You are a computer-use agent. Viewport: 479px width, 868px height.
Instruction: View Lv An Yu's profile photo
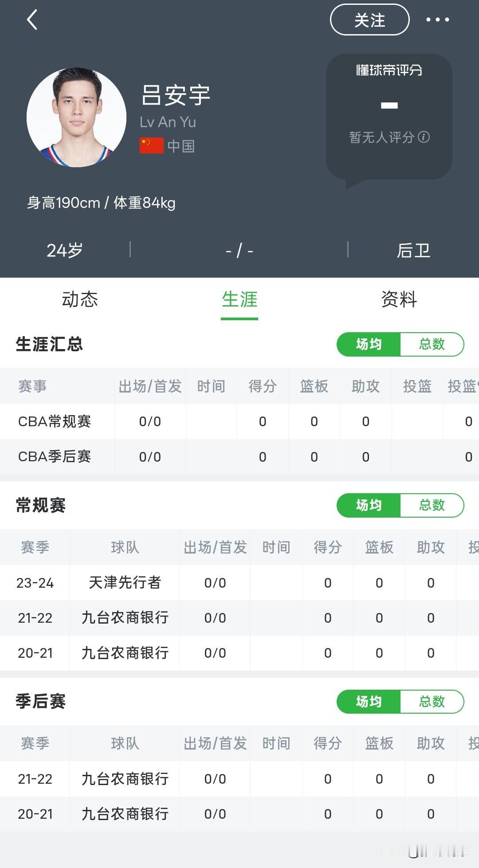[x=76, y=117]
